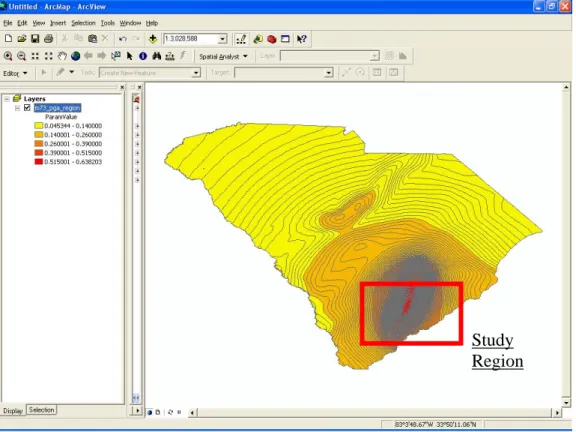
Task: Open the Tools menu
Action: click(108, 23)
